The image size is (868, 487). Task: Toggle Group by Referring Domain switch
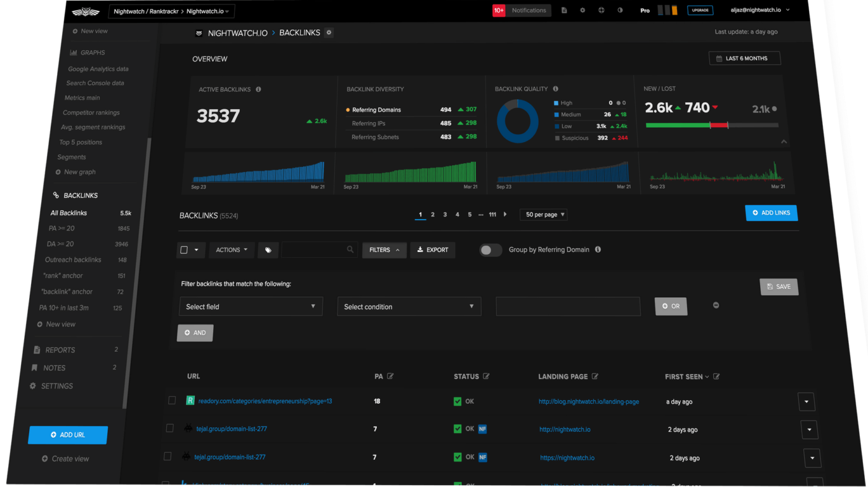[490, 250]
